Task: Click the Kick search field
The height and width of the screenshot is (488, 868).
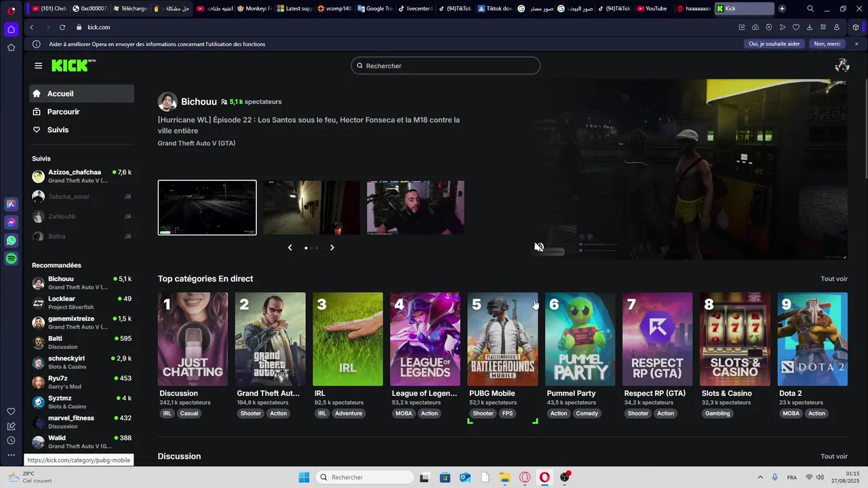Action: [x=446, y=66]
